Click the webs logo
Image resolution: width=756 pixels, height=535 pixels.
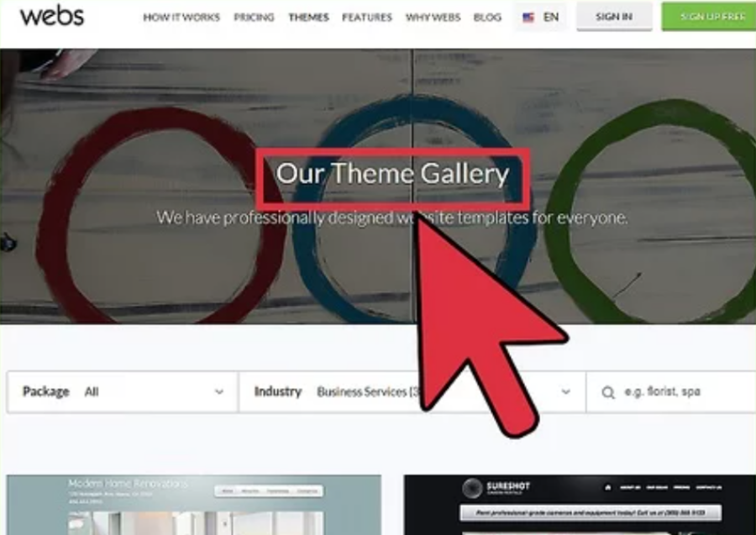point(52,15)
